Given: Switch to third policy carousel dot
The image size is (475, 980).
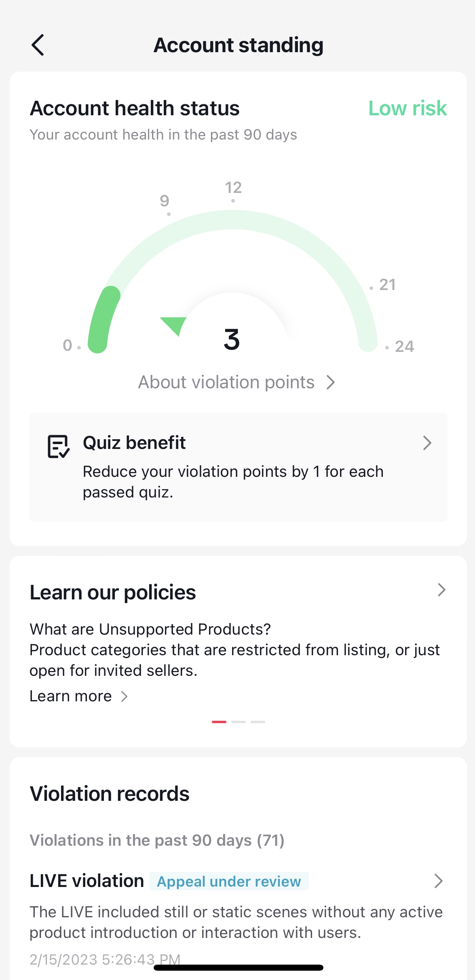Looking at the screenshot, I should 258,722.
